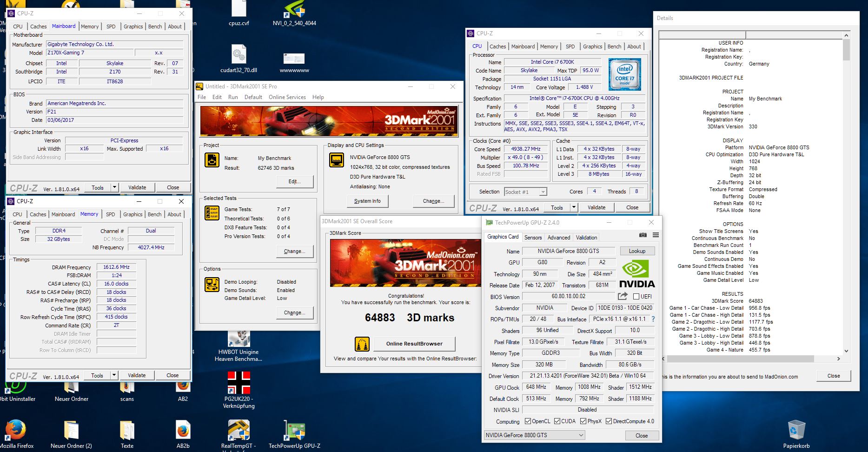Click the Display and CPU Settings monitor icon

[x=336, y=160]
